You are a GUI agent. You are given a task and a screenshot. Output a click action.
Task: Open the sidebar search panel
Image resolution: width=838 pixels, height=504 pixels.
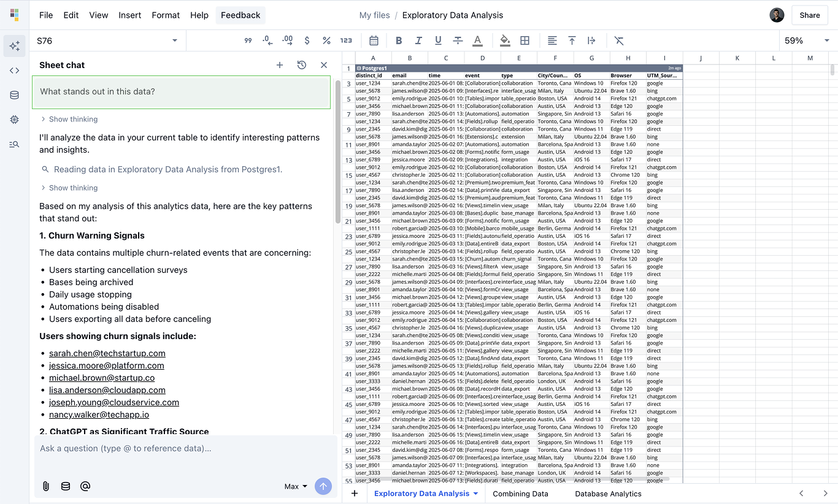pos(14,144)
